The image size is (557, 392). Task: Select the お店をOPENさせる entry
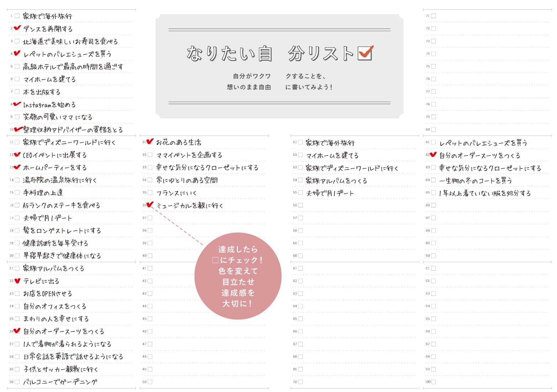coord(48,294)
